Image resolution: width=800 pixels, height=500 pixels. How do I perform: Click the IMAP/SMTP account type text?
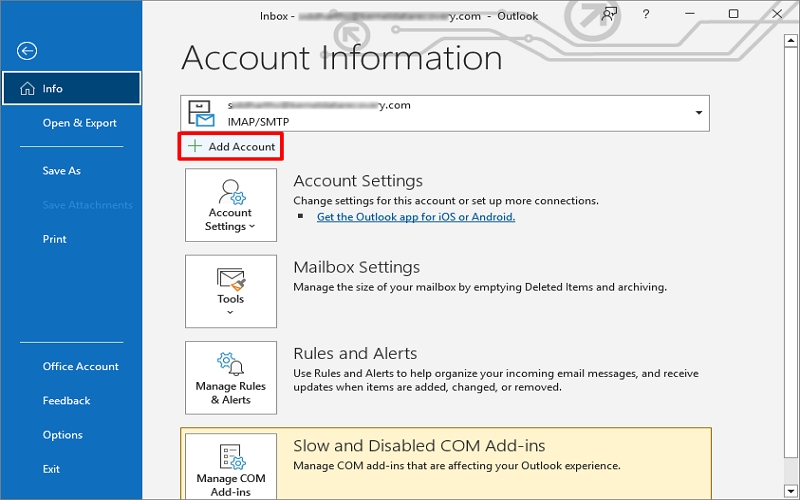tap(258, 122)
